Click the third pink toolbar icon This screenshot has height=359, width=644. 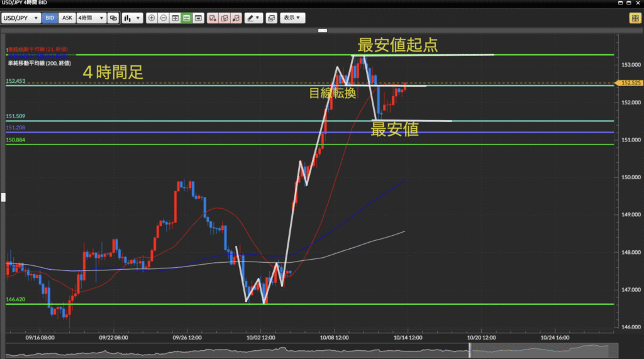click(236, 18)
